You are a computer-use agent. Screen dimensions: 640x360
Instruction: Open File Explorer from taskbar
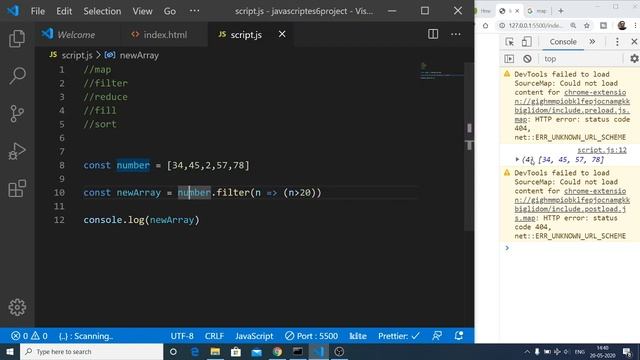pyautogui.click(x=215, y=351)
